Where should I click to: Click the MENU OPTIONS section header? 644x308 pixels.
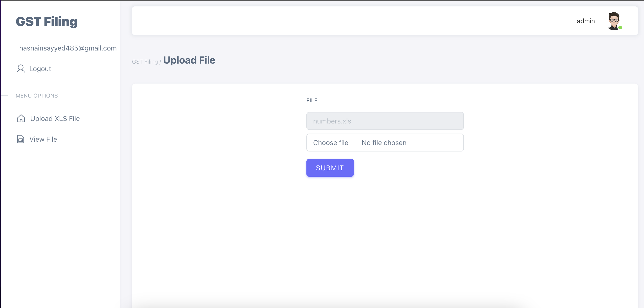point(36,96)
